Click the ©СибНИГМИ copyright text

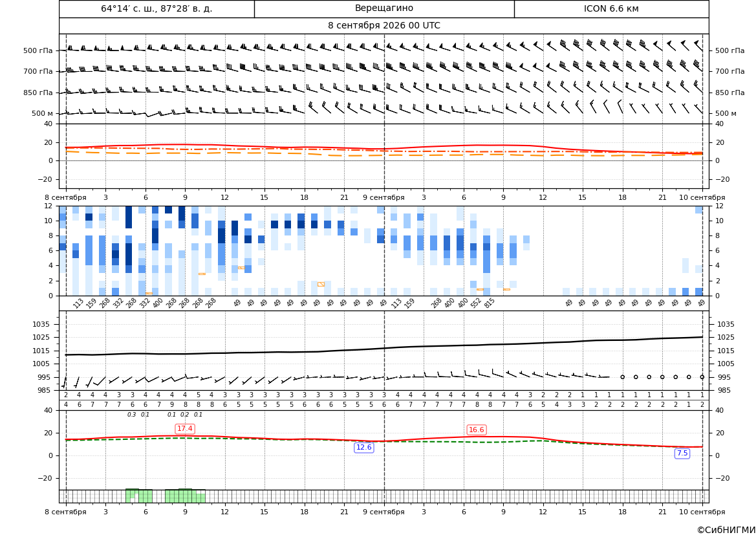[x=726, y=530]
